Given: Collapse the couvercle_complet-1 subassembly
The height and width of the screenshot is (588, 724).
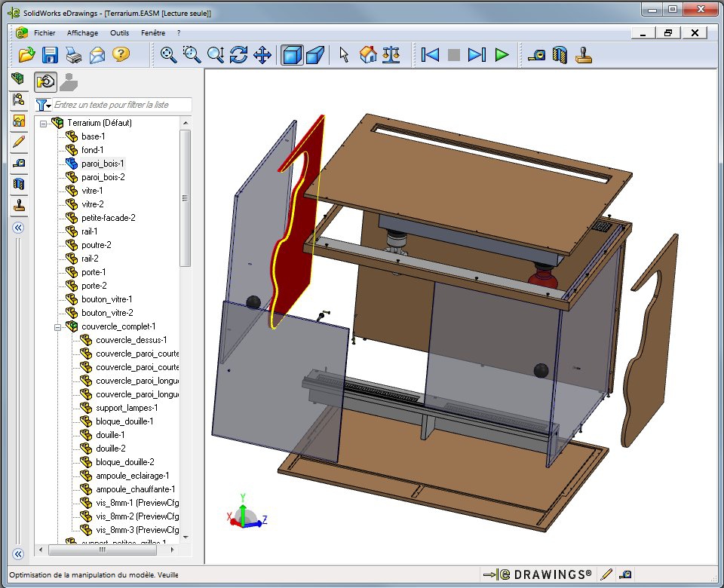Looking at the screenshot, I should 59,326.
